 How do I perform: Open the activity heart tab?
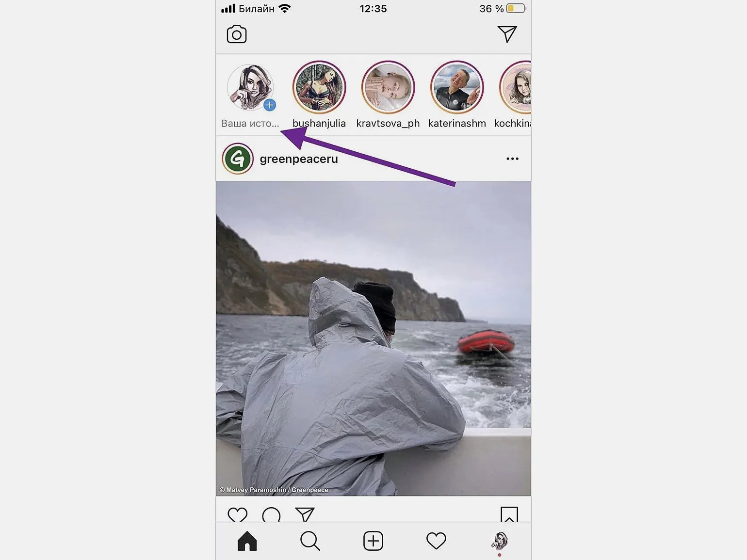point(436,541)
